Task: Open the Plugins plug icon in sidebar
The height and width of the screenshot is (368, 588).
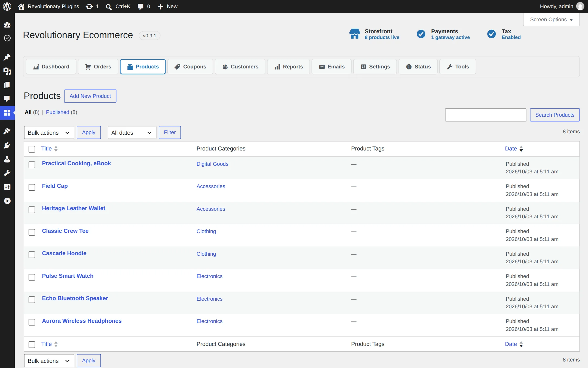Action: pos(7,145)
